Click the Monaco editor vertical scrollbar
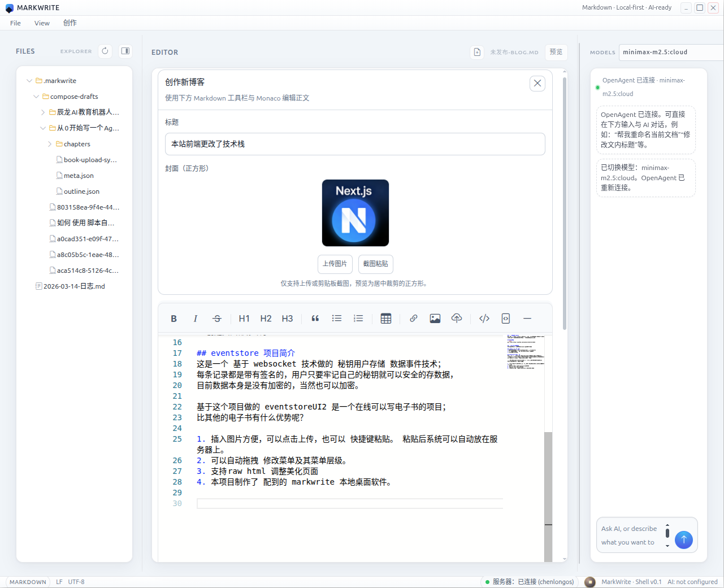 548,497
